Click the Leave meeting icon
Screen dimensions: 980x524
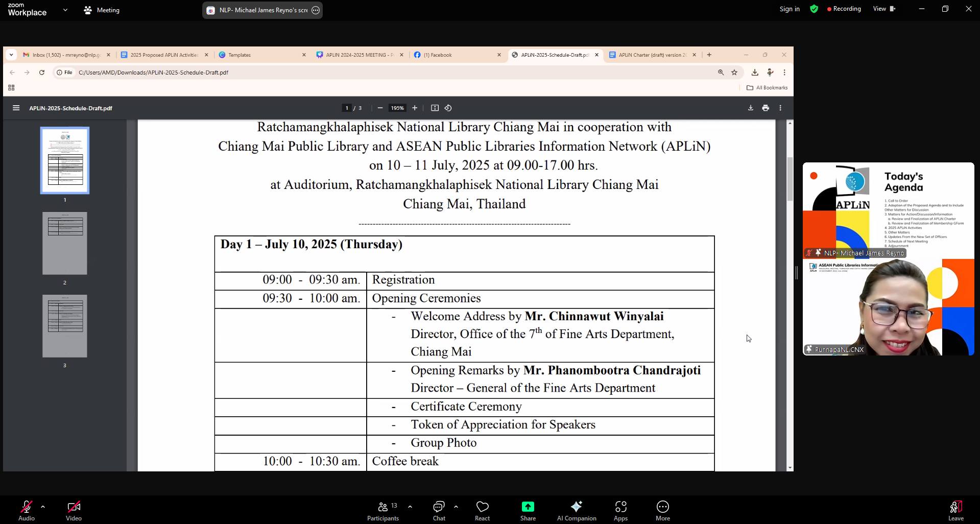(x=955, y=510)
